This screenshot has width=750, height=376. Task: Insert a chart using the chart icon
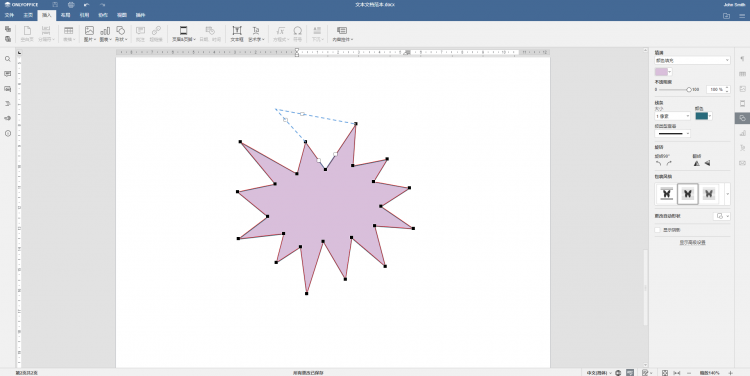pos(105,33)
